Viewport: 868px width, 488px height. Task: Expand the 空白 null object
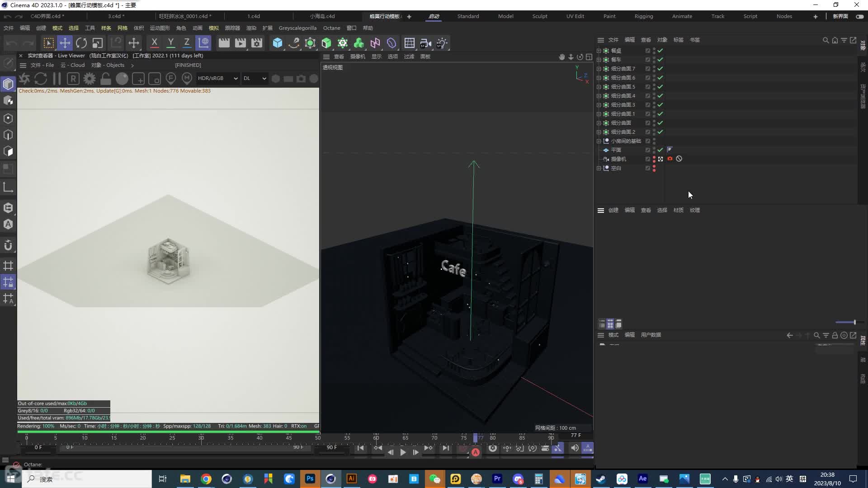point(599,168)
